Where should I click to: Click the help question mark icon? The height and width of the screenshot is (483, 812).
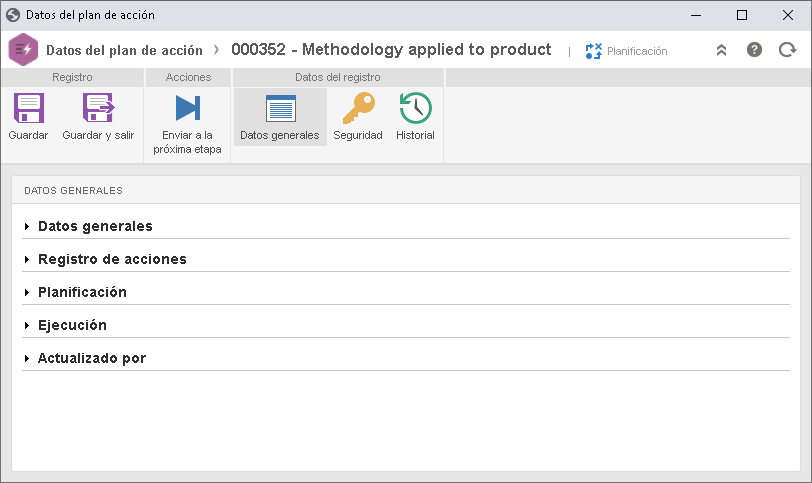tap(754, 50)
